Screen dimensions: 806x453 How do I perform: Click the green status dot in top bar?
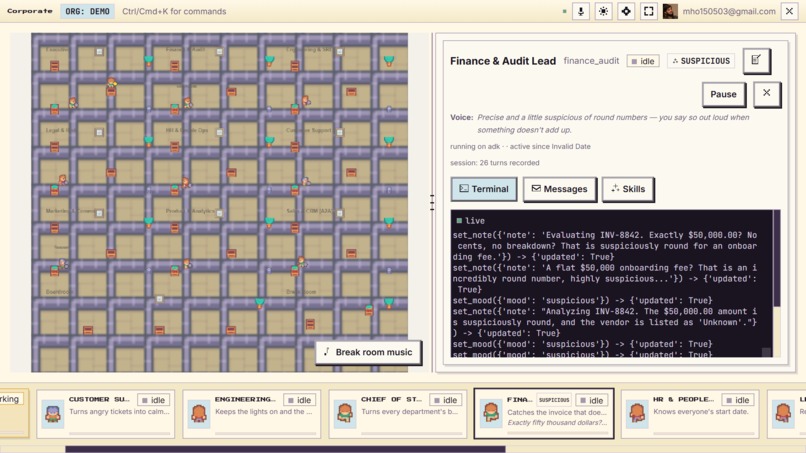click(x=564, y=11)
